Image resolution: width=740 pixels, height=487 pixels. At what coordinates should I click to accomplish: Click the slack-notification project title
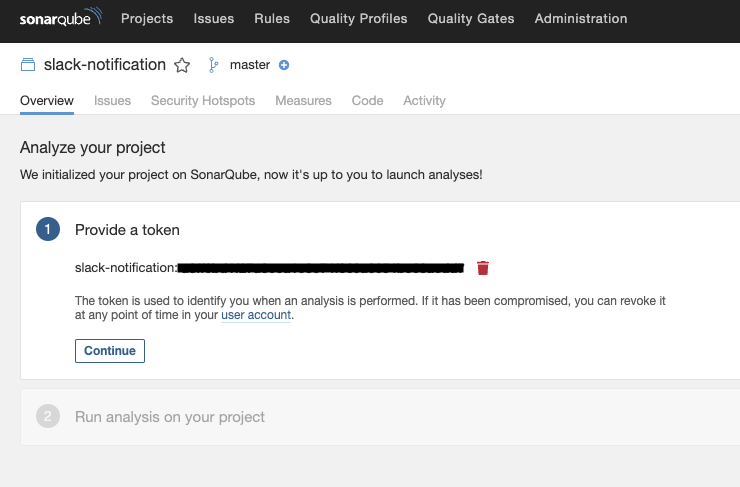tap(105, 65)
